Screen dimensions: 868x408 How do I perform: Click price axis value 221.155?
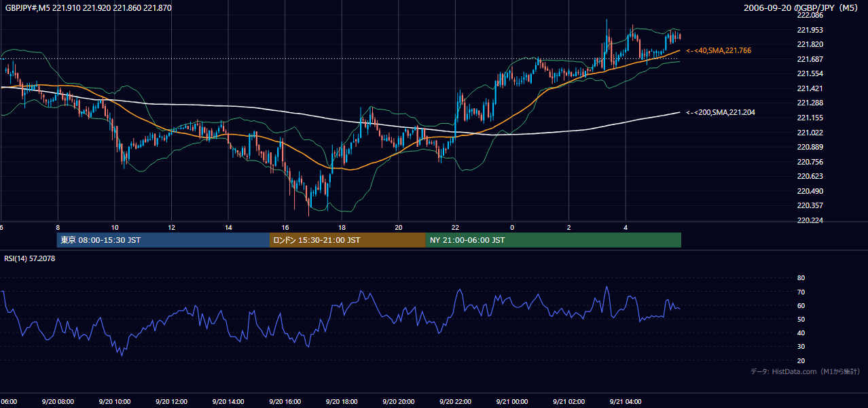coord(810,118)
